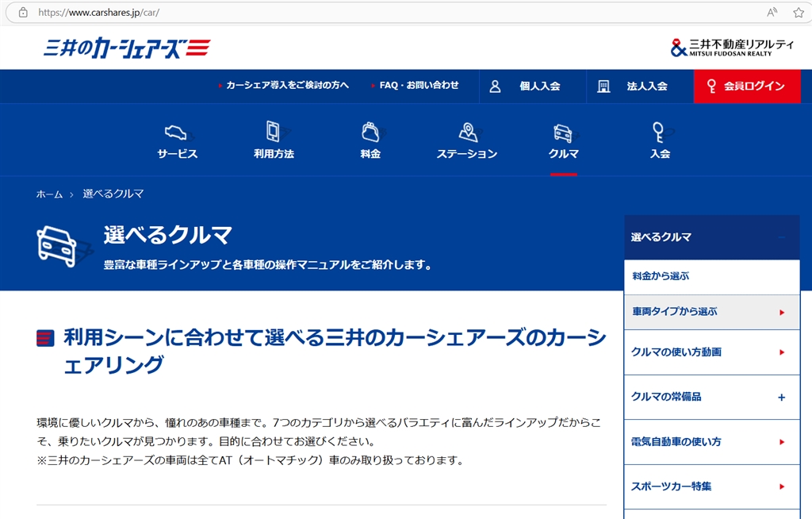The width and height of the screenshot is (812, 519).
Task: Click 個人入会 text button
Action: click(x=540, y=86)
